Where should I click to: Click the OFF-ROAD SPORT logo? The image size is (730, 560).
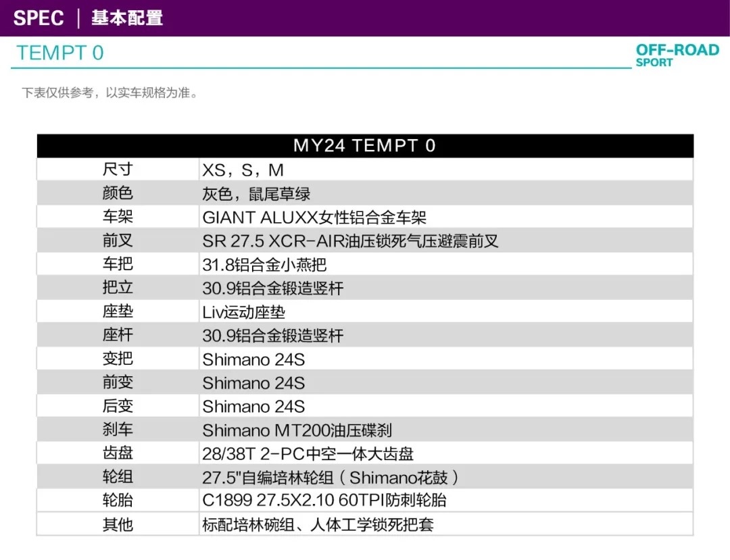677,55
